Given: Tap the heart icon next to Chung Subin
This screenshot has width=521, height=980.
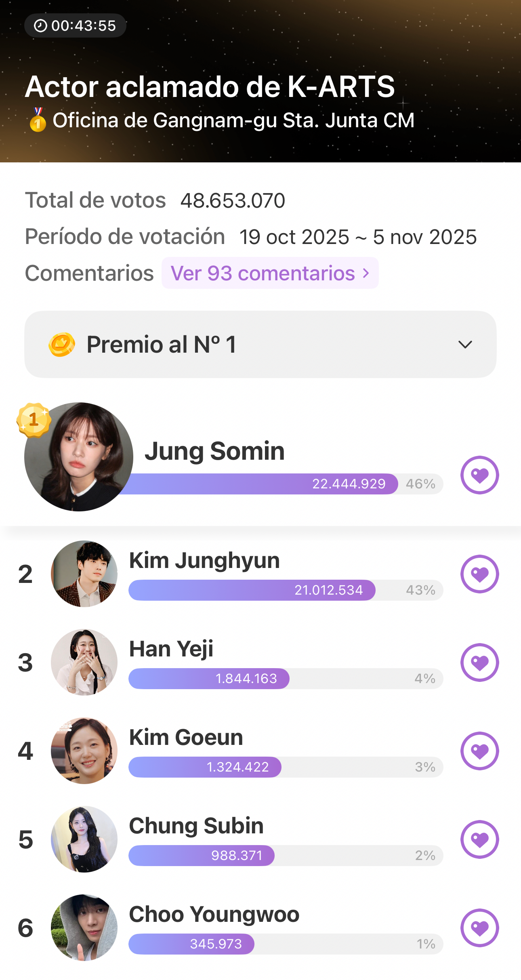Looking at the screenshot, I should (x=479, y=839).
